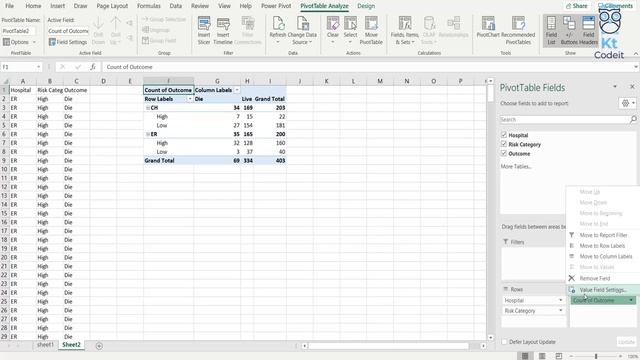Click the Share button
The image size is (640, 360).
(x=576, y=6)
